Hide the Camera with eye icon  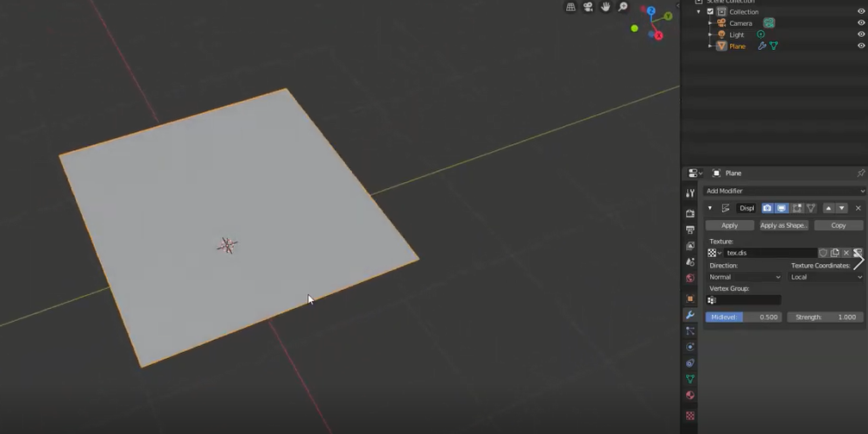pyautogui.click(x=861, y=23)
